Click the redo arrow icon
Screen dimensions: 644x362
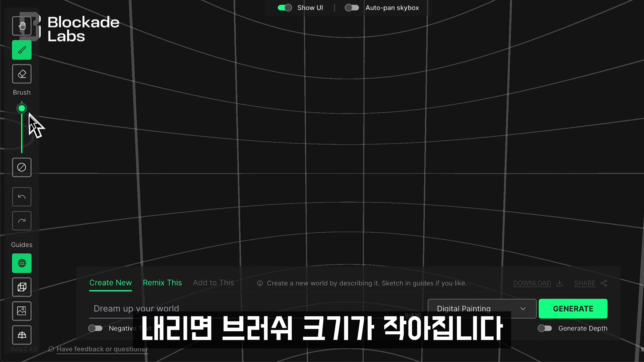tap(22, 221)
